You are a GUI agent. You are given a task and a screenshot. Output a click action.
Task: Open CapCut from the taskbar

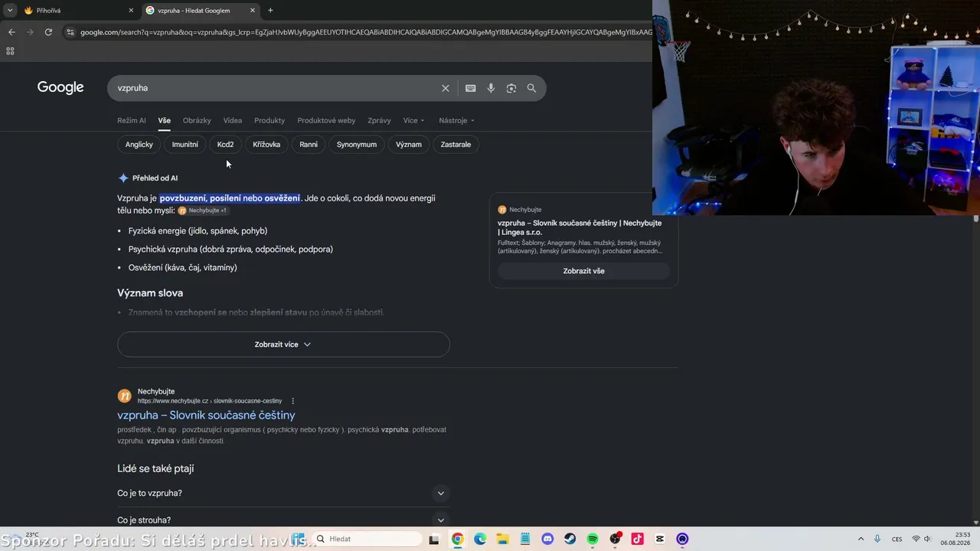pyautogui.click(x=660, y=539)
